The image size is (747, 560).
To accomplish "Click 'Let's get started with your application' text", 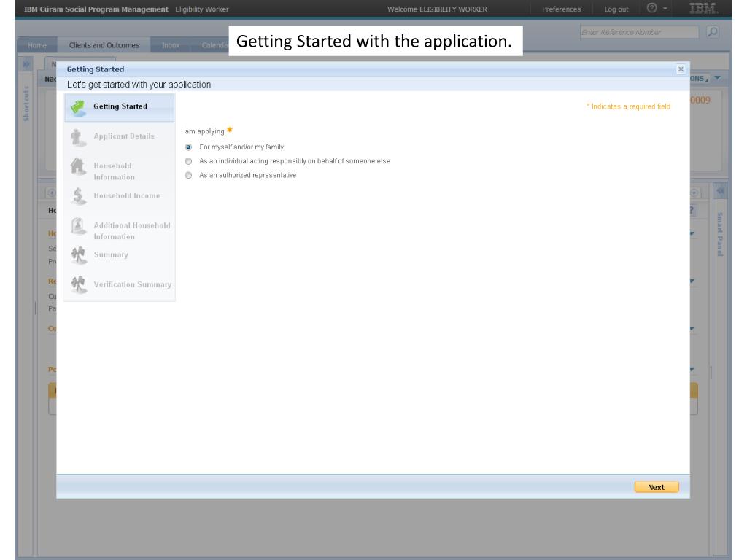I will point(139,85).
